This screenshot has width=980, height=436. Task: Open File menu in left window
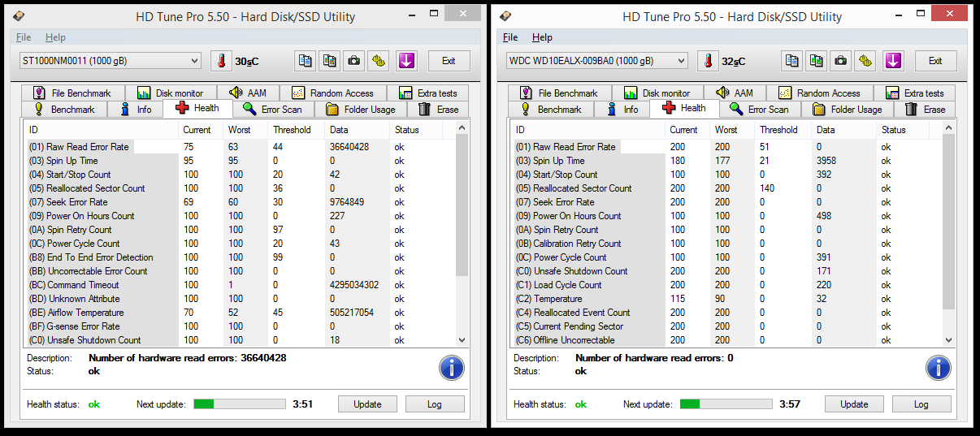(24, 37)
